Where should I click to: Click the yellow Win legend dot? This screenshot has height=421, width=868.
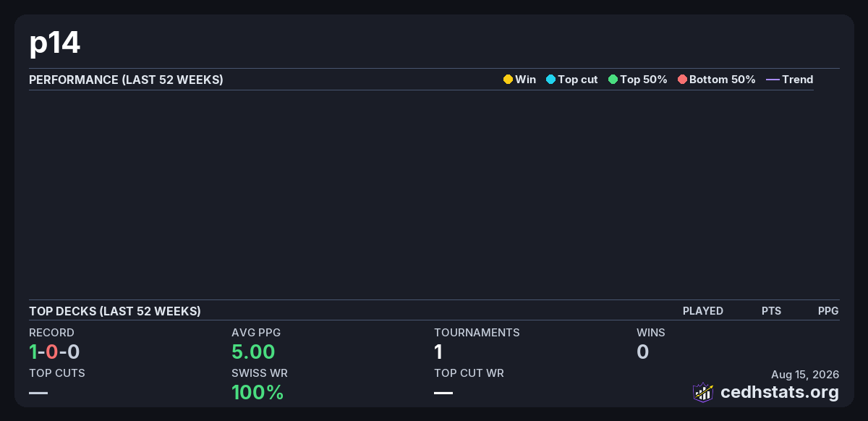pos(508,80)
